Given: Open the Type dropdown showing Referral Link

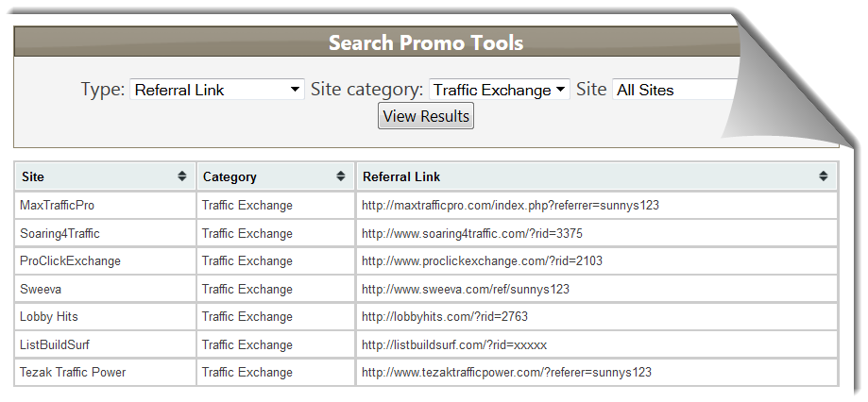Looking at the screenshot, I should coord(217,90).
